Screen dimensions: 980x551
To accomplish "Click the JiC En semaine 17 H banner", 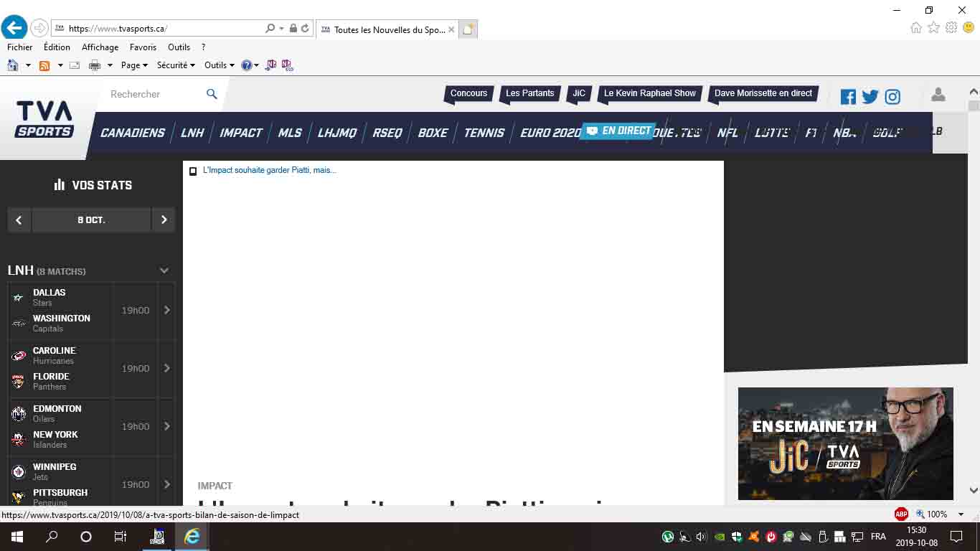I will [x=845, y=443].
